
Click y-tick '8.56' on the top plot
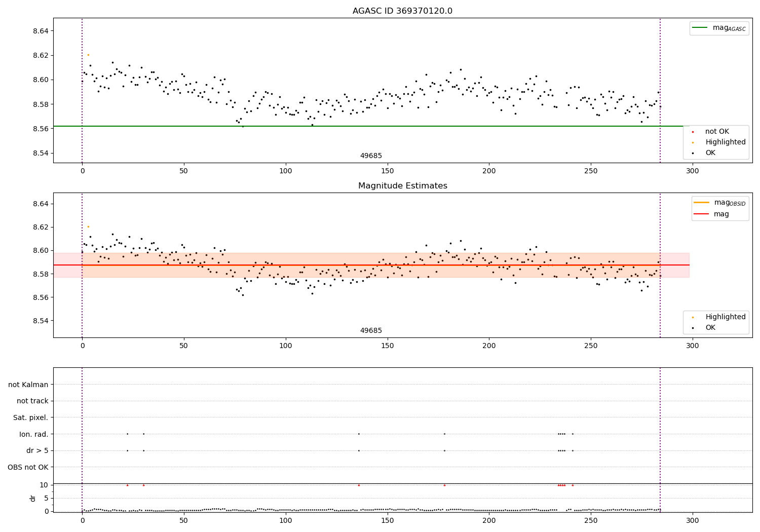point(40,129)
